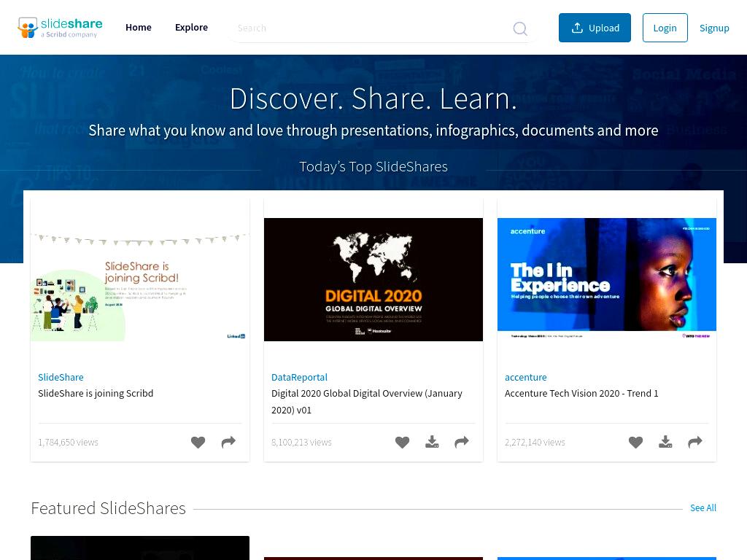Click the 2,272,140 views text
The image size is (747, 560).
click(535, 443)
